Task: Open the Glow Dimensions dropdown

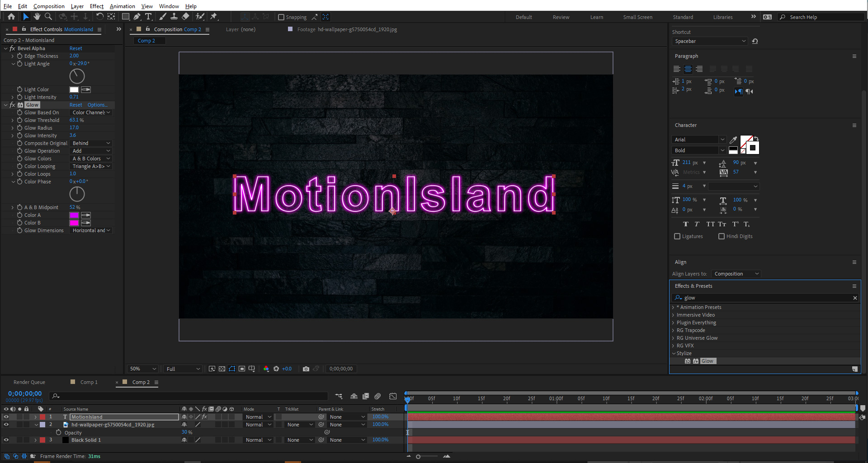Action: click(x=91, y=230)
